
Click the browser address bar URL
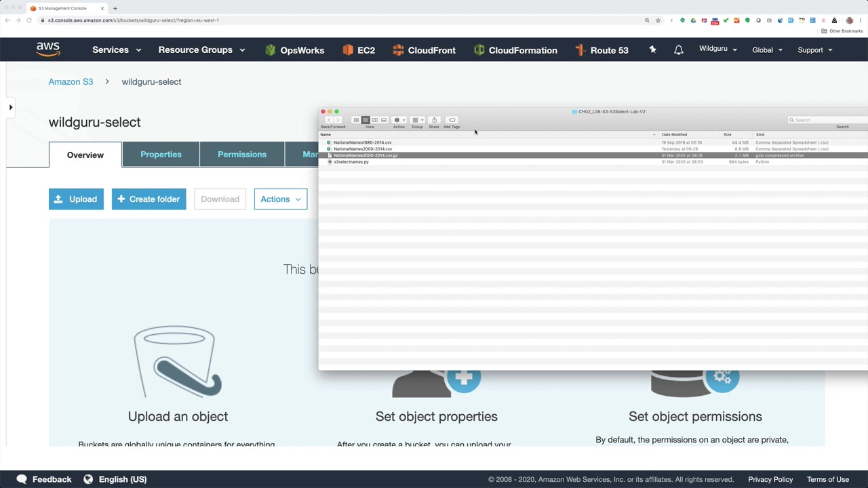coord(134,20)
